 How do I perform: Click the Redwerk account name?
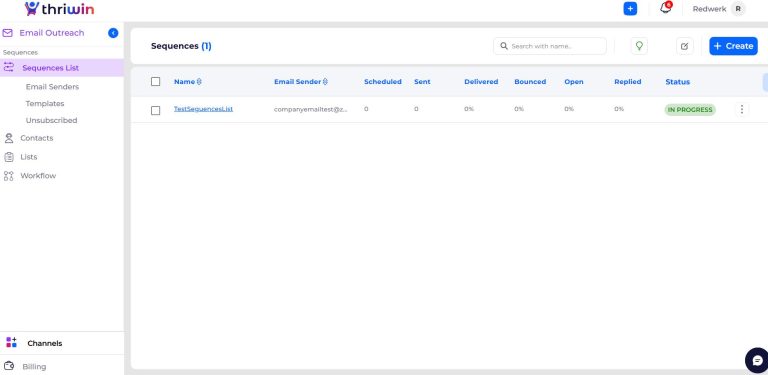coord(709,9)
